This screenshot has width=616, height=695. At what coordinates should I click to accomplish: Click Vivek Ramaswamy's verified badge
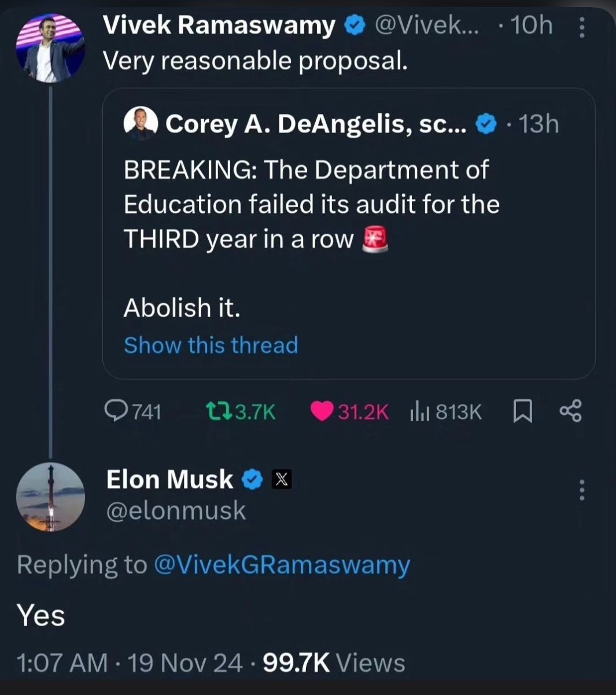pyautogui.click(x=354, y=25)
